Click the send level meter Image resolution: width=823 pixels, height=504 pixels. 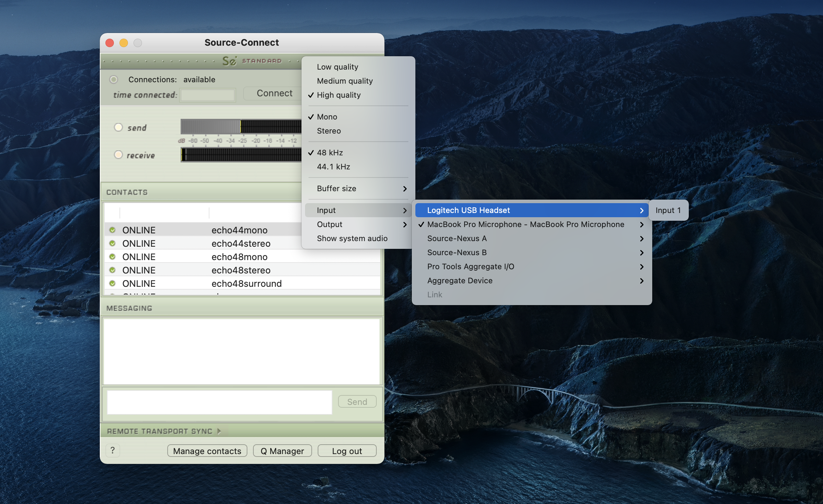[x=241, y=127]
